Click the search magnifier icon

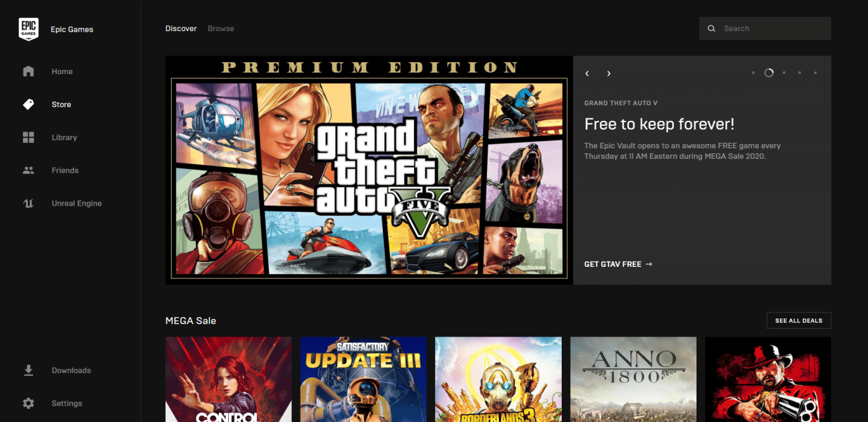pyautogui.click(x=711, y=28)
